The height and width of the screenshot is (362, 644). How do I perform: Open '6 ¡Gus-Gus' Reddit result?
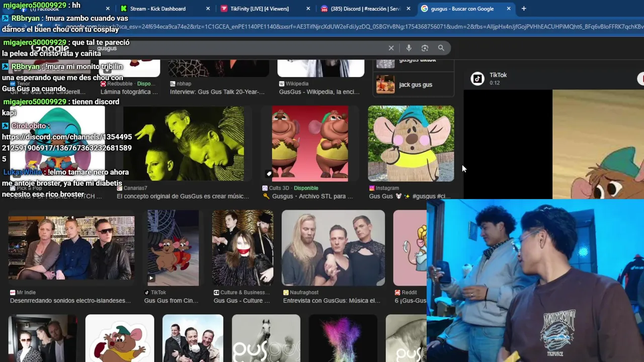410,301
